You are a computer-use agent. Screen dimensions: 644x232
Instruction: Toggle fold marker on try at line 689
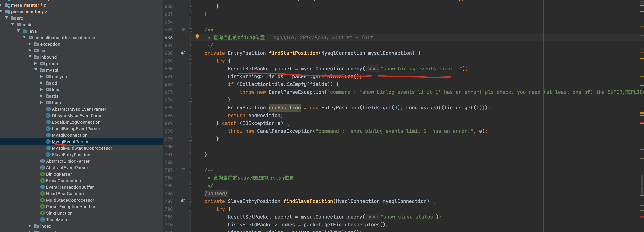[191, 61]
